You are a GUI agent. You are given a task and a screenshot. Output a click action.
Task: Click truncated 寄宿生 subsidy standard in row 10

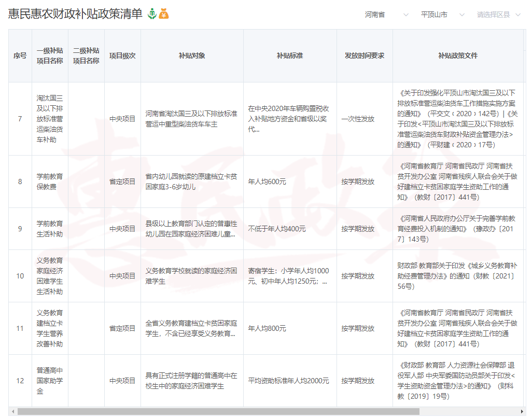click(x=289, y=276)
